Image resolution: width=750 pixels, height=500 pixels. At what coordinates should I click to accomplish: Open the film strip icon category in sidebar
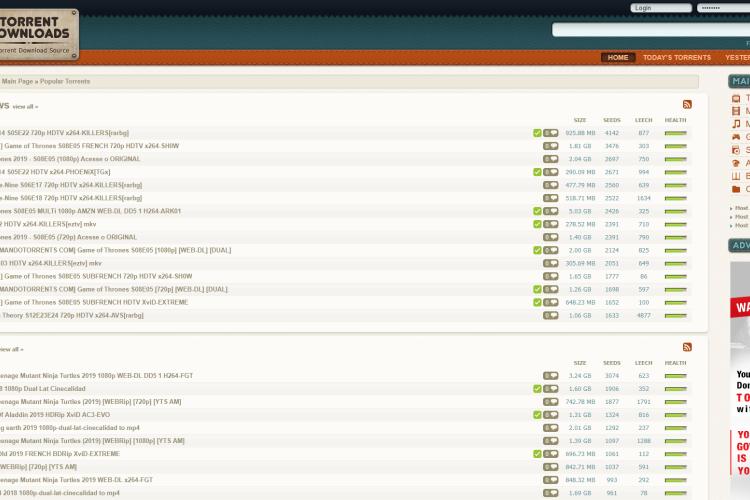point(736,111)
